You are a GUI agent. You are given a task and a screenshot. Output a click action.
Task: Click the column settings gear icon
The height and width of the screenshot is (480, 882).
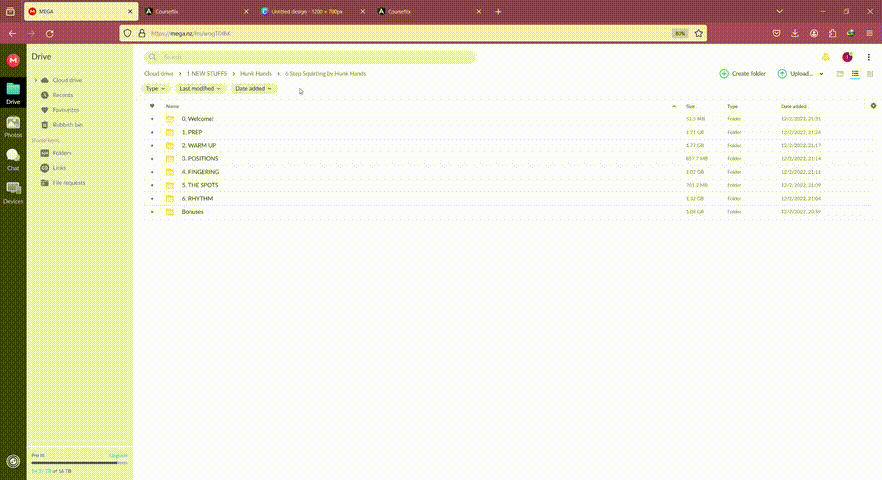click(873, 105)
